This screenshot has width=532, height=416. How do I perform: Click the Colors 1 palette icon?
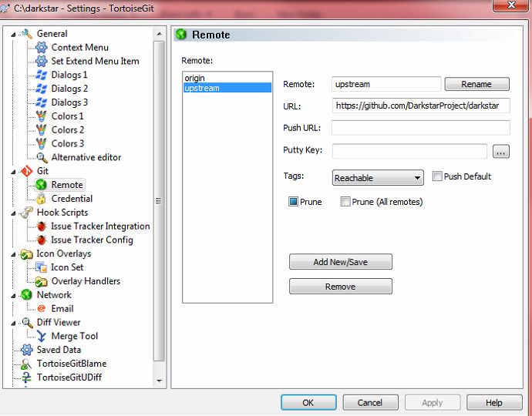click(42, 116)
